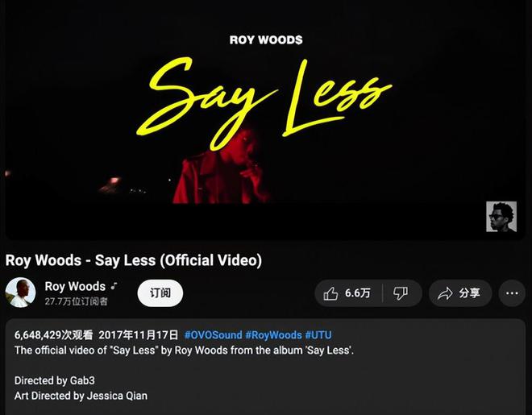
Task: Click the channel watermark in video corner
Action: click(x=501, y=217)
